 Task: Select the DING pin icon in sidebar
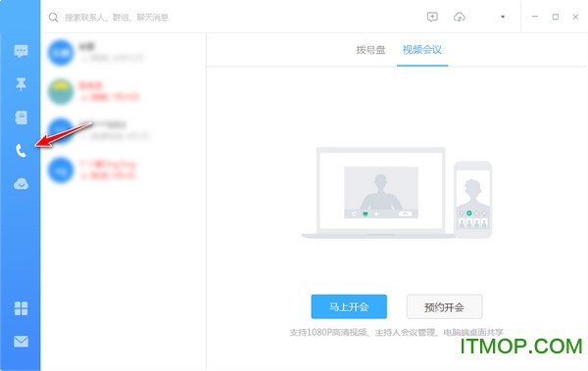21,84
